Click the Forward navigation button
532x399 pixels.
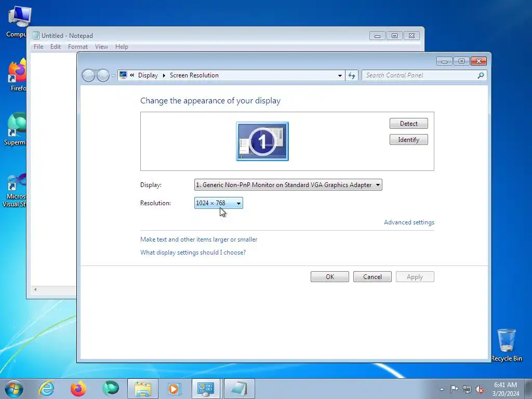[103, 75]
